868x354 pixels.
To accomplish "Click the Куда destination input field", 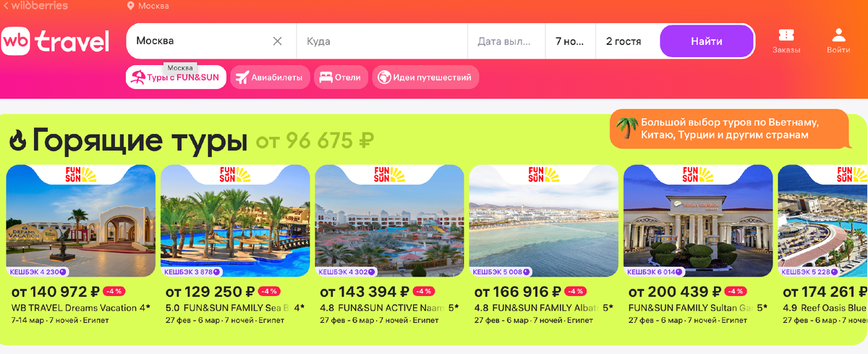I will coord(382,41).
